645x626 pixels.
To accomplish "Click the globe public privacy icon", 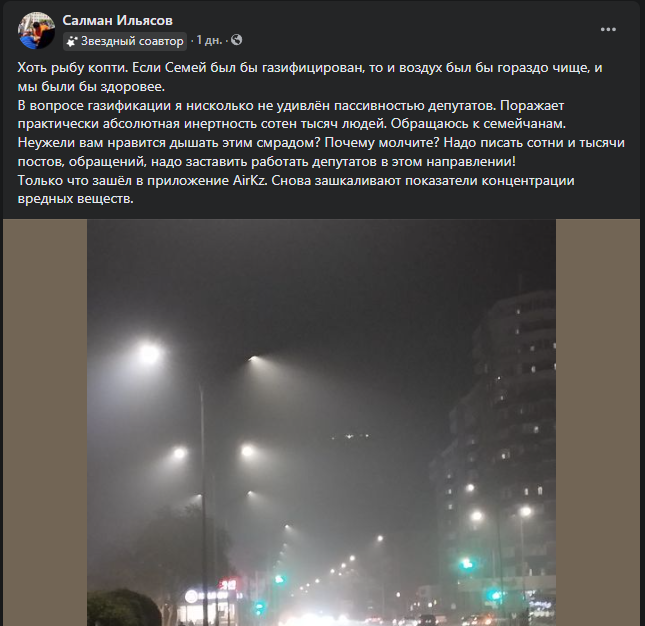I will click(x=237, y=40).
